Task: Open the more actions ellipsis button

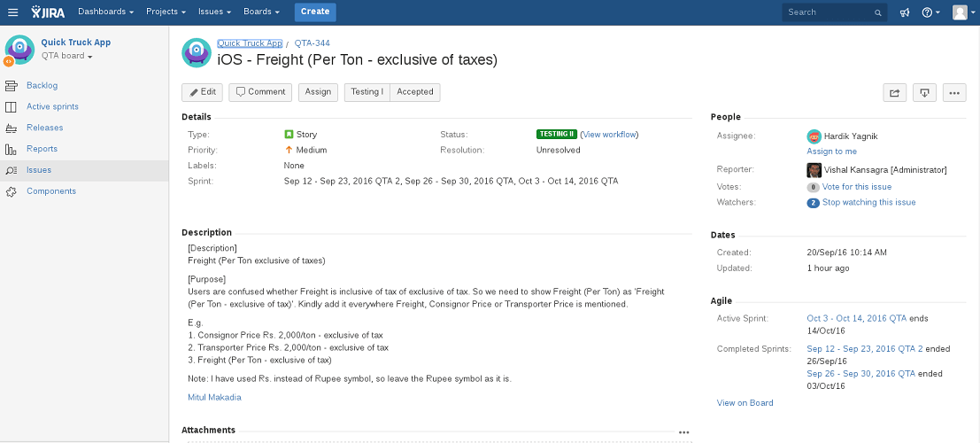Action: click(x=954, y=93)
